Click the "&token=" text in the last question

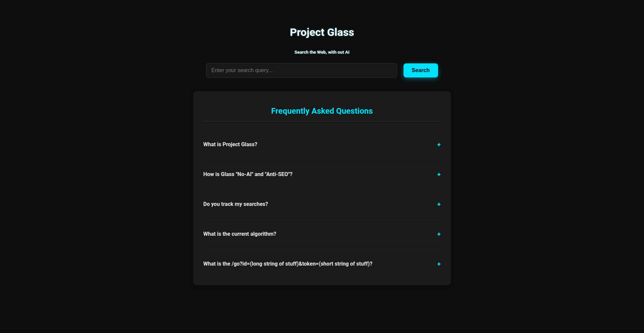(308, 264)
